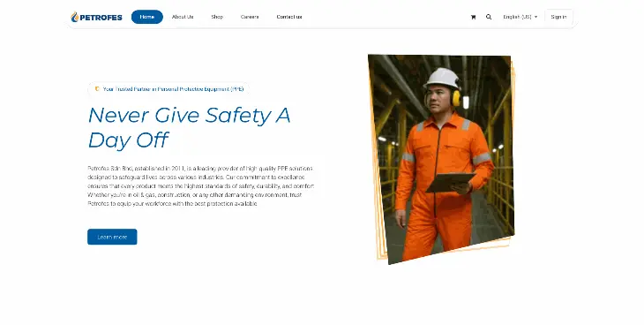The height and width of the screenshot is (325, 644).
Task: Open the Contact us page
Action: point(289,17)
